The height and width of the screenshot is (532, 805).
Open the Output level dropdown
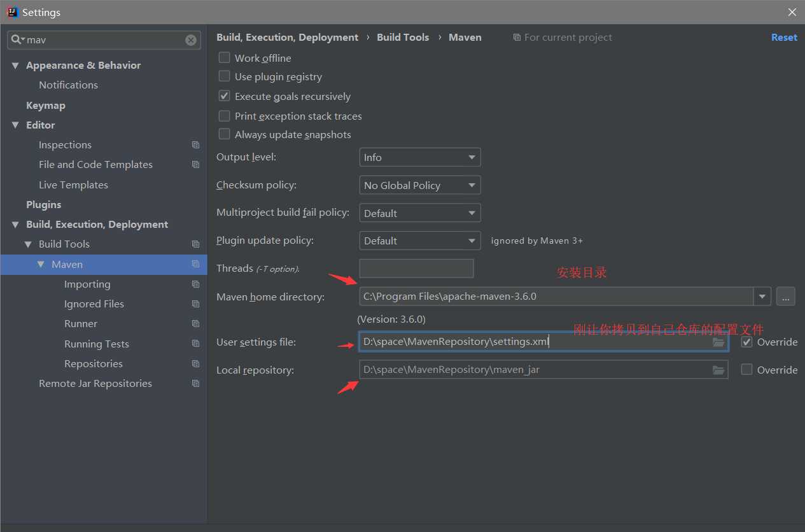420,157
